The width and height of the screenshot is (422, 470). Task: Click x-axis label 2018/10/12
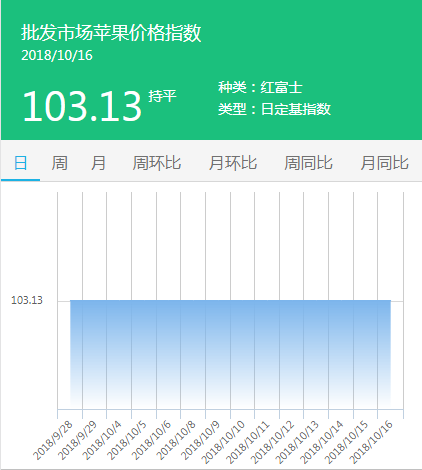tap(272, 442)
